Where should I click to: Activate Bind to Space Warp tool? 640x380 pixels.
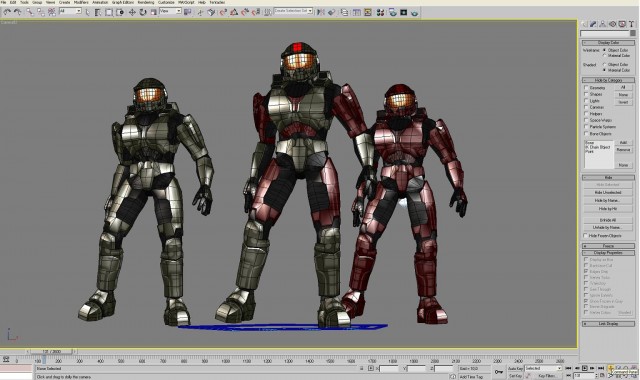pyautogui.click(x=52, y=12)
